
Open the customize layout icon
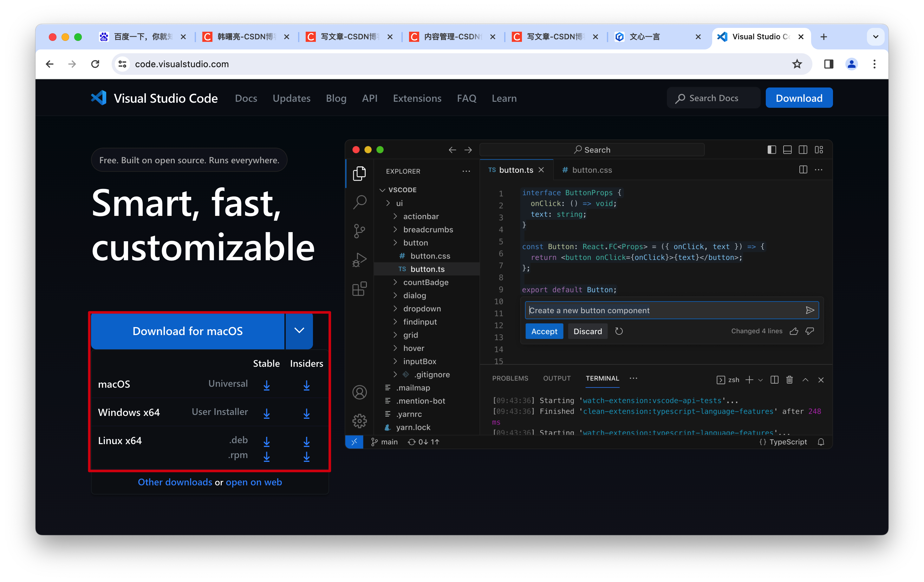[819, 150]
